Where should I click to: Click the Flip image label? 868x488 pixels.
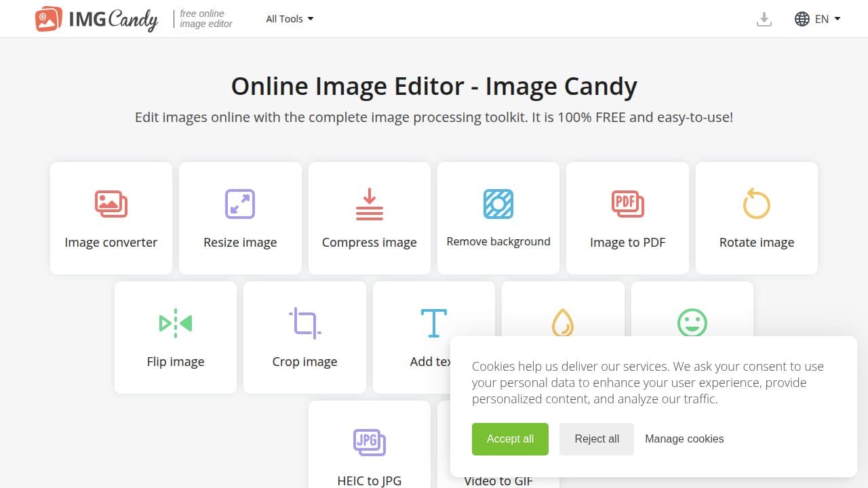(176, 362)
